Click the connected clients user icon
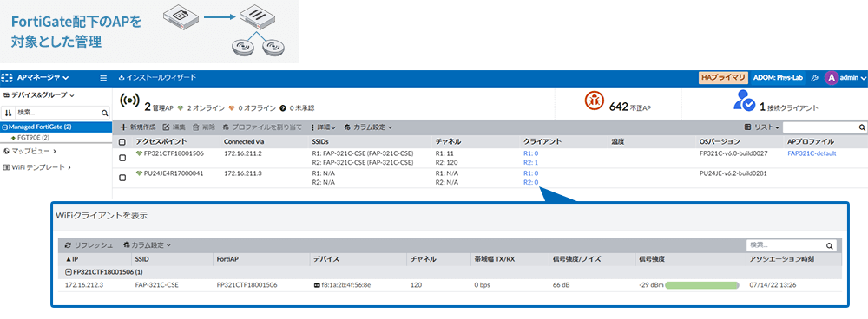Image resolution: width=868 pixels, height=319 pixels. 744,100
